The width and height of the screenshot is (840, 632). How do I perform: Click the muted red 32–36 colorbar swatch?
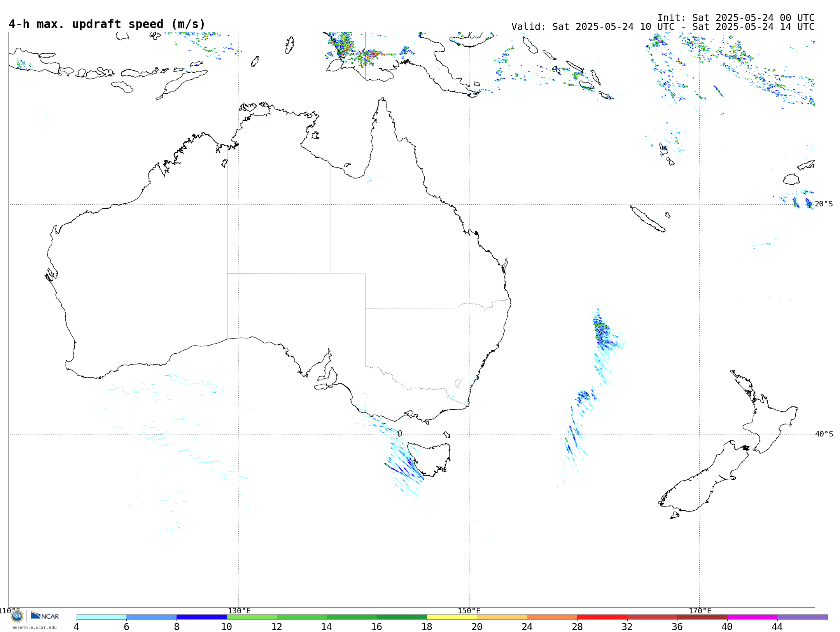coord(652,617)
